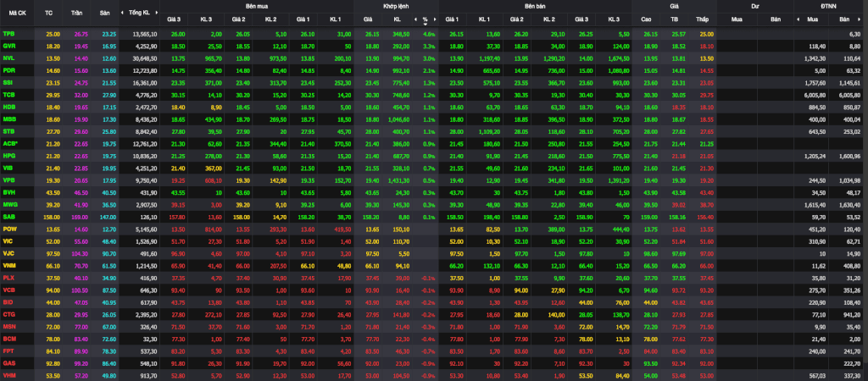Open PLX stock ticker

(x=8, y=277)
